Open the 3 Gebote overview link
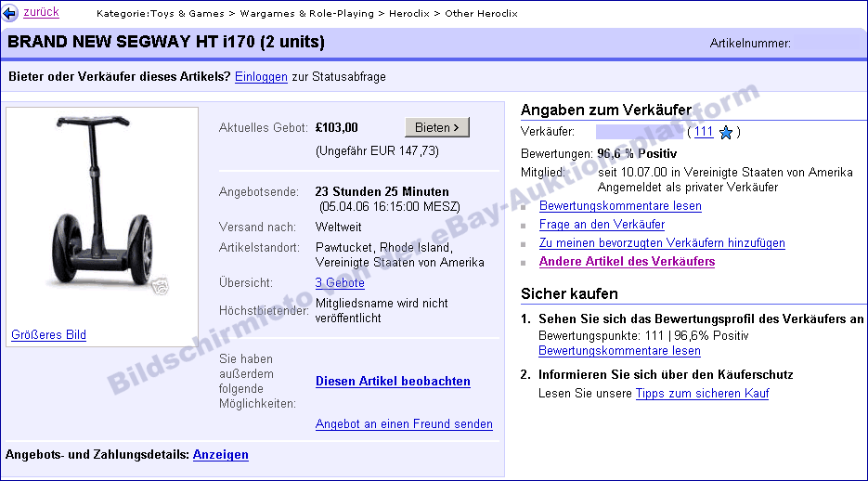The height and width of the screenshot is (481, 868). click(340, 283)
